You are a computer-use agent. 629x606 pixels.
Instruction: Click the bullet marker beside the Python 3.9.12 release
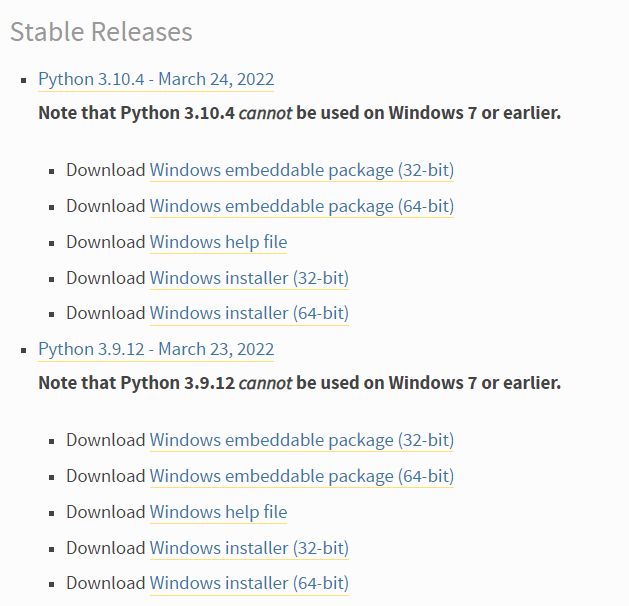[24, 351]
